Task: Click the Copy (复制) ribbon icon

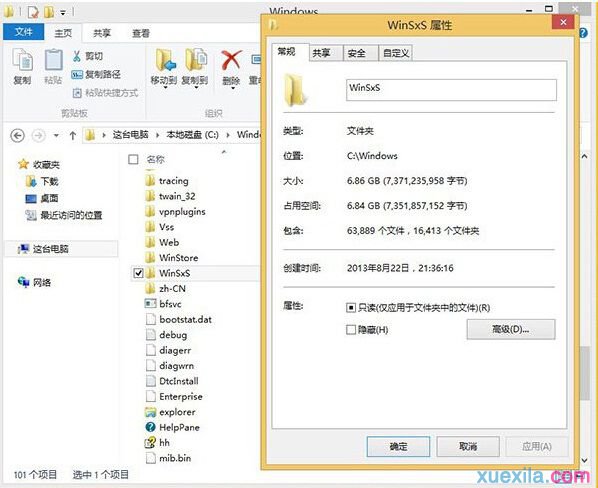Action: (23, 61)
